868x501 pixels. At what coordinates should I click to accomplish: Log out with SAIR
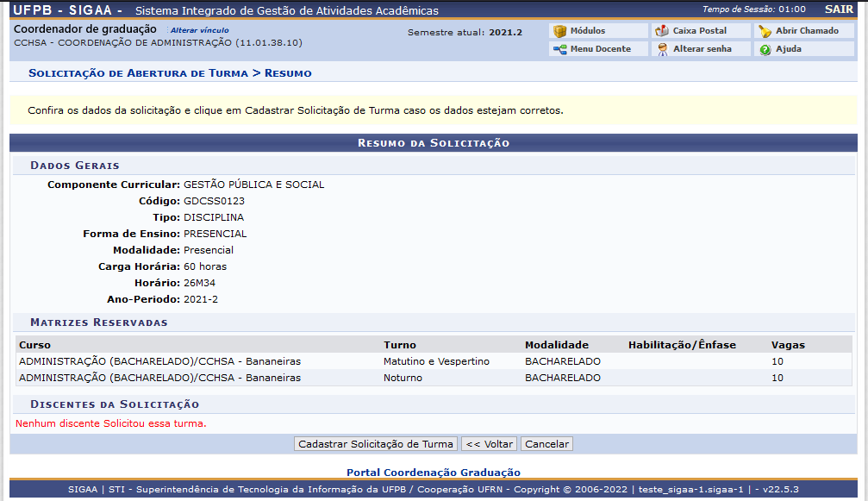[839, 9]
